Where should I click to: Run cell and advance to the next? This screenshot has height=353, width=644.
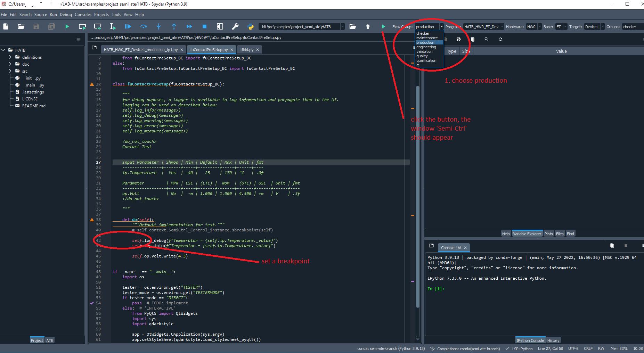98,26
